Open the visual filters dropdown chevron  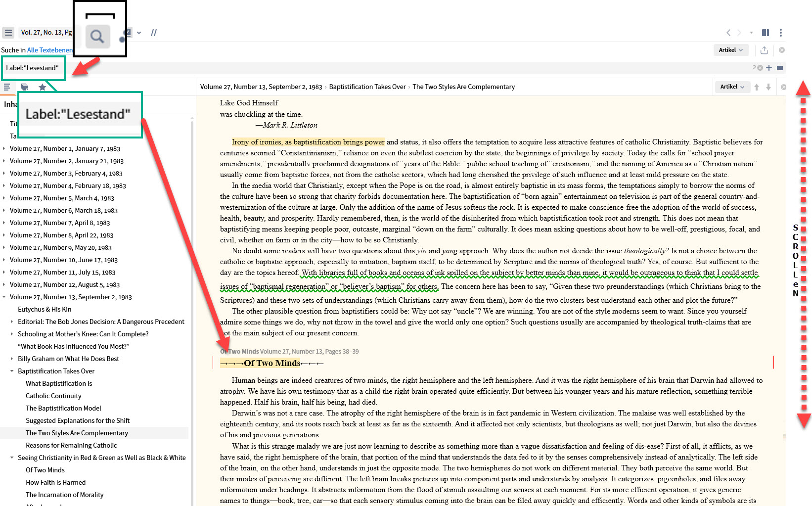(139, 33)
